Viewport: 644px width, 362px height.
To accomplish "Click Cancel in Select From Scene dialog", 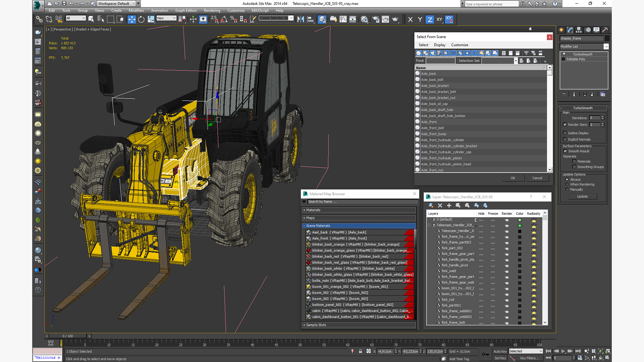I will 537,178.
